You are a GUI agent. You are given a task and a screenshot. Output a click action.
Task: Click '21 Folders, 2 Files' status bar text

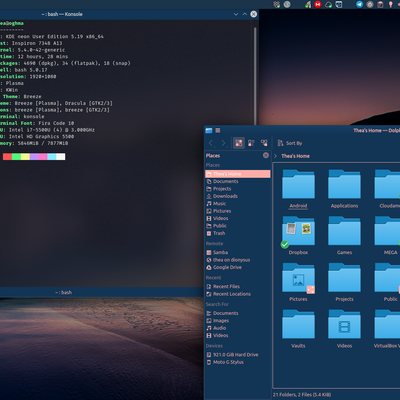pos(302,395)
